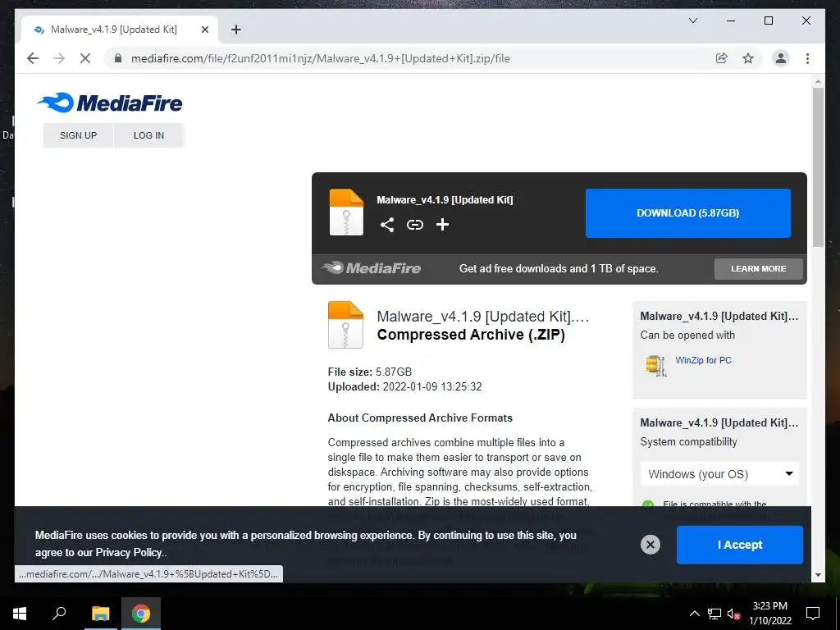Click the browser forward arrow
The width and height of the screenshot is (840, 630).
click(59, 58)
